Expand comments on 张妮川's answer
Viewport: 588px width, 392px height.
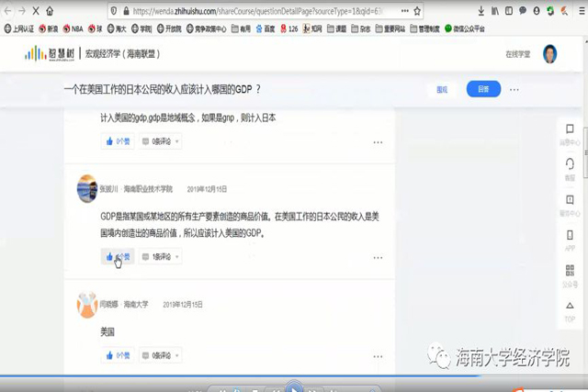160,256
